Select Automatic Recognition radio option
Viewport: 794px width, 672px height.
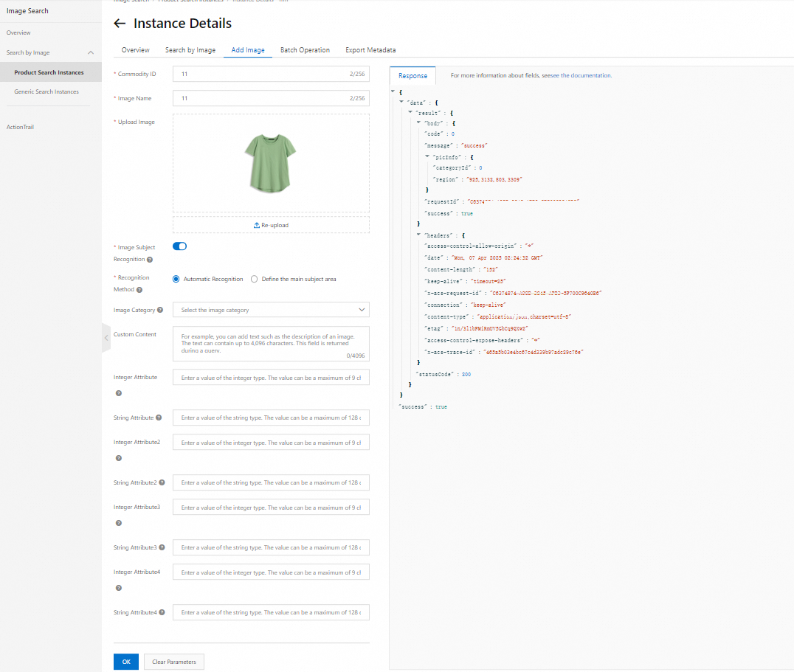click(176, 280)
